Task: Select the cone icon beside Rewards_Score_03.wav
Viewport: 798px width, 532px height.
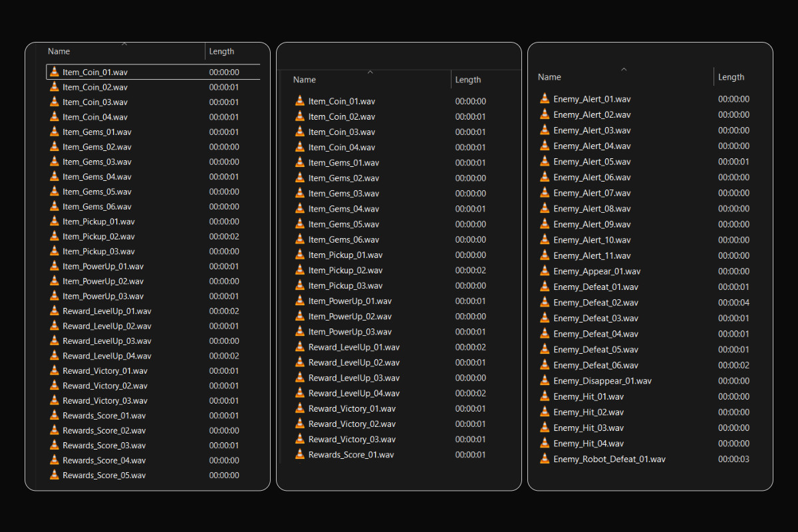Action: [x=55, y=445]
